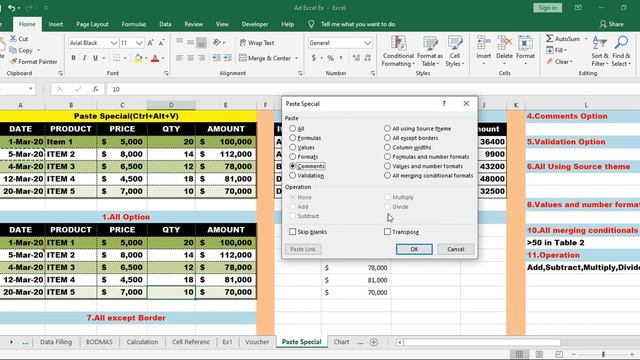Select the Formulas paste radio option
Viewport: 640px width, 360px height.
click(292, 138)
